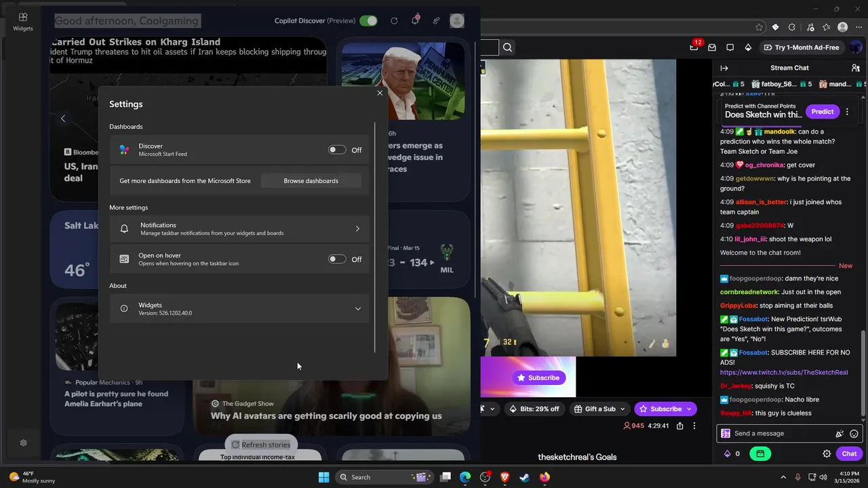The image size is (868, 488).
Task: Open Brave browser from the taskbar
Action: (505, 477)
